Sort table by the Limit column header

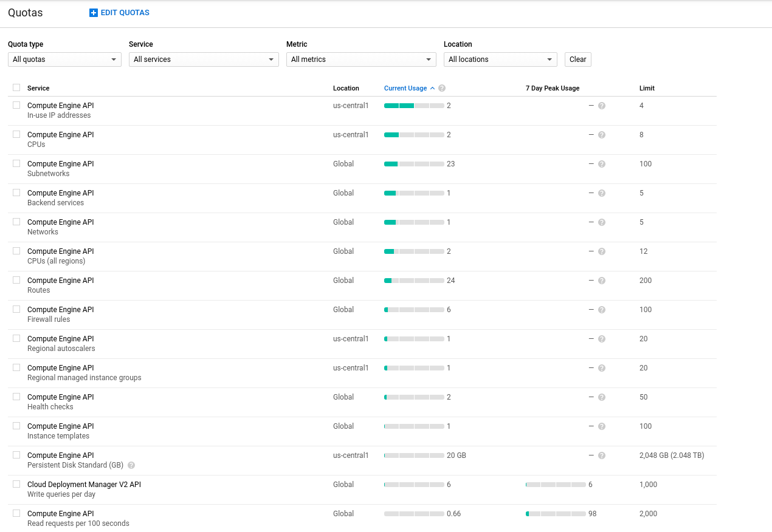tap(647, 88)
